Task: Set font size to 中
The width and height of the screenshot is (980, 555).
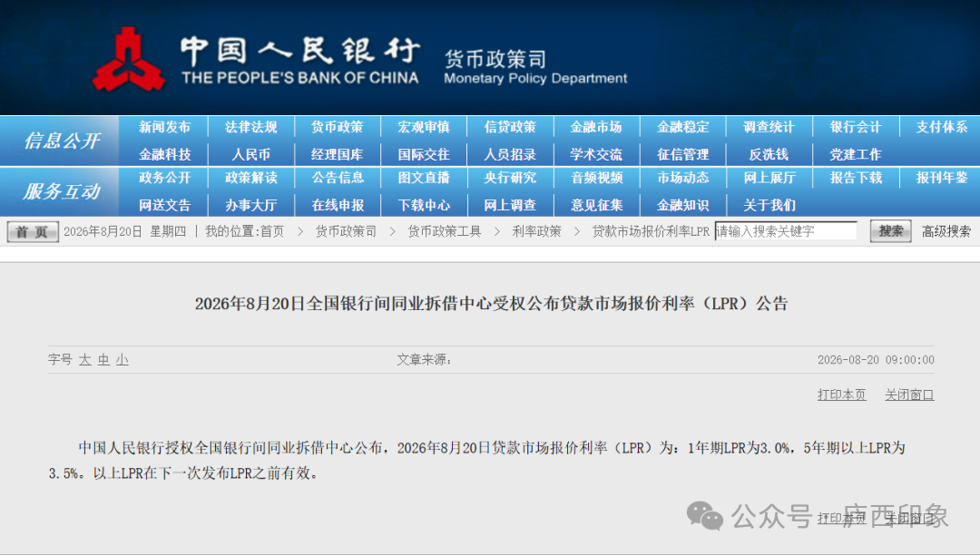Action: [x=103, y=360]
